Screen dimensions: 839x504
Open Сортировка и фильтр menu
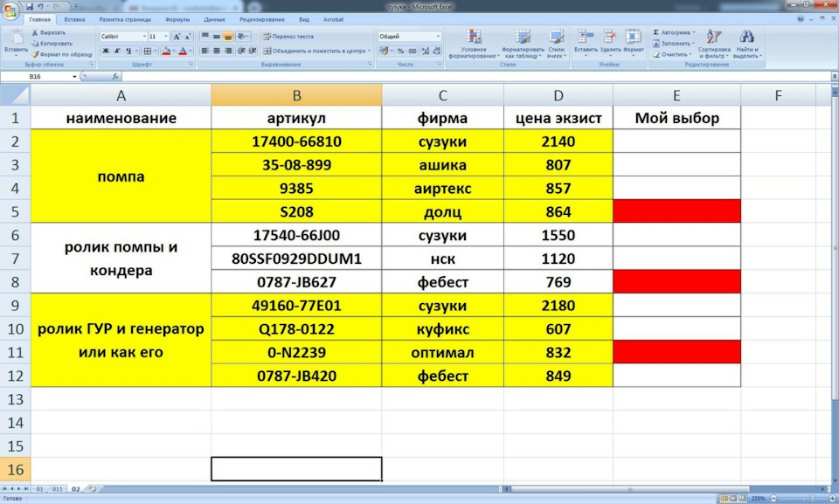point(714,44)
